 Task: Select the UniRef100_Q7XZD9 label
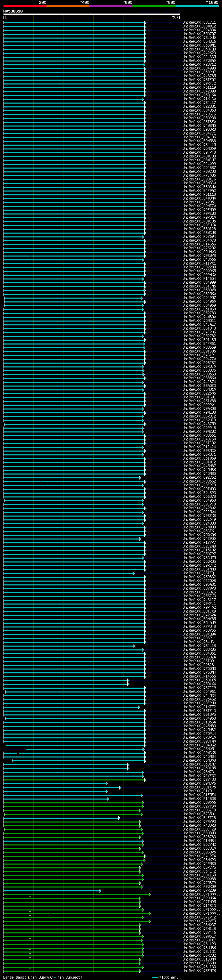[x=199, y=890]
